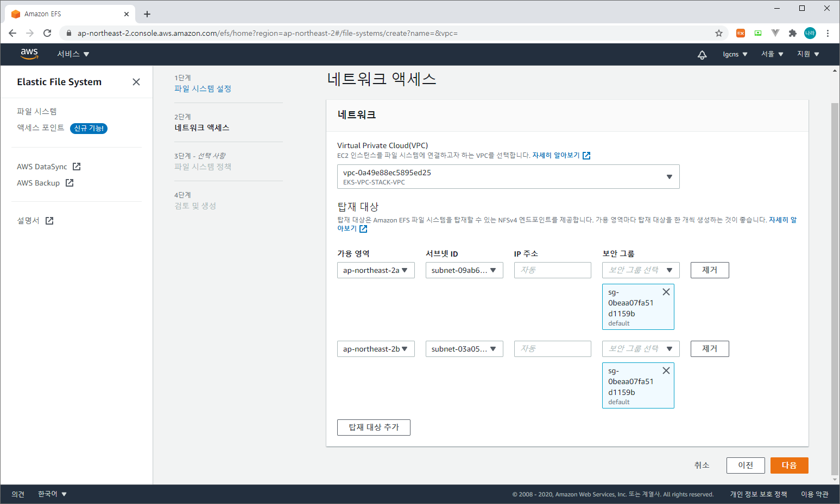Viewport: 840px width, 504px height.
Task: Open 개인 정보 보호 정책 link
Action: click(x=759, y=494)
